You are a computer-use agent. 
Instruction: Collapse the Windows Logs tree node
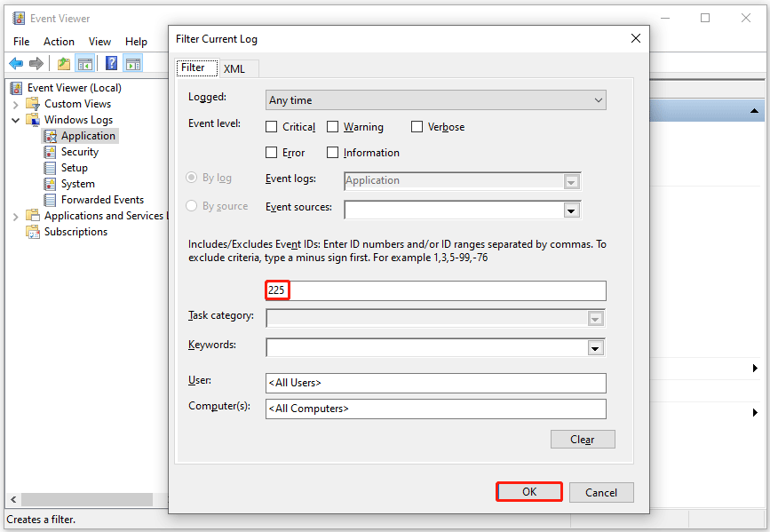(x=15, y=120)
